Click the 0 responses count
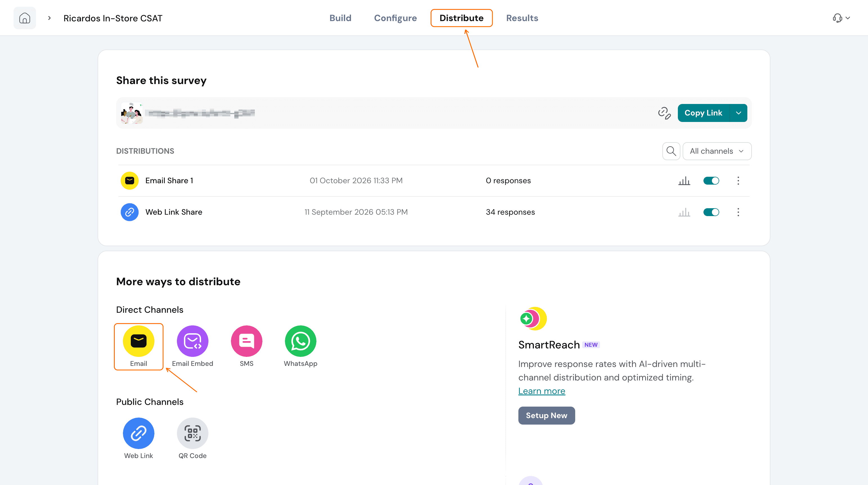868x485 pixels. tap(508, 181)
